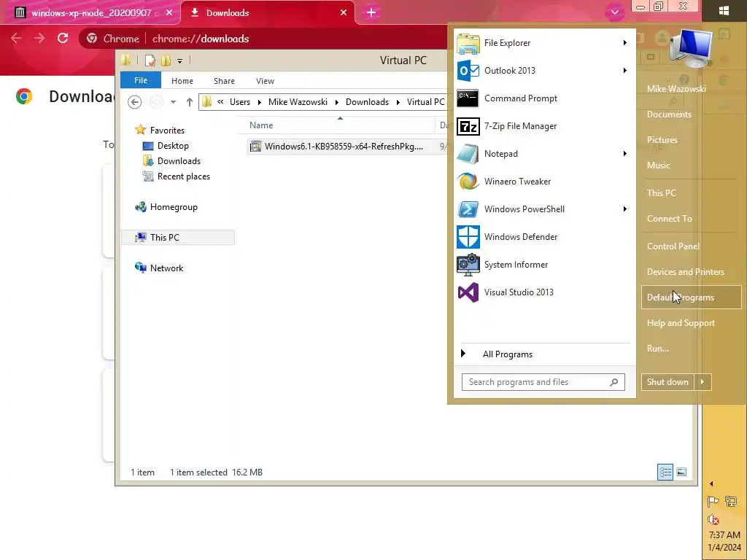Screen dimensions: 747x560
Task: Open Shut down options arrow
Action: [703, 382]
